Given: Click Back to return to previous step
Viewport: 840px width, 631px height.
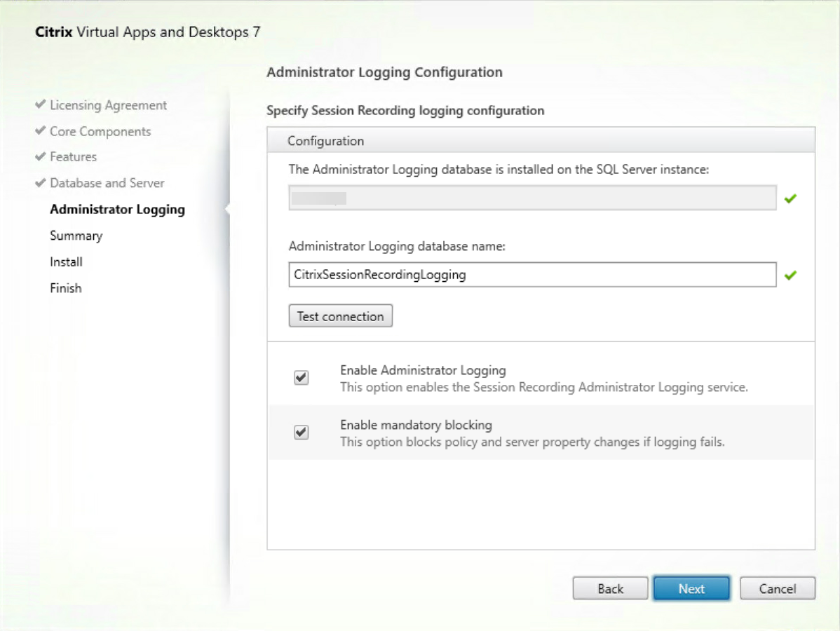Looking at the screenshot, I should coord(609,588).
